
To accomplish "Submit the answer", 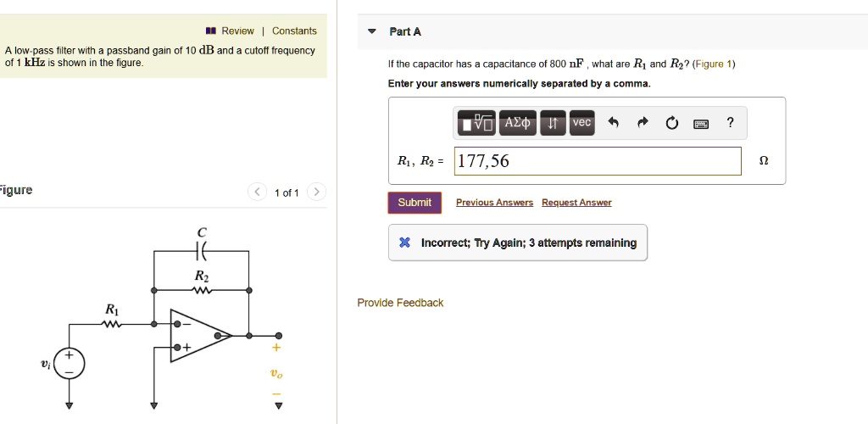I will pyautogui.click(x=415, y=203).
